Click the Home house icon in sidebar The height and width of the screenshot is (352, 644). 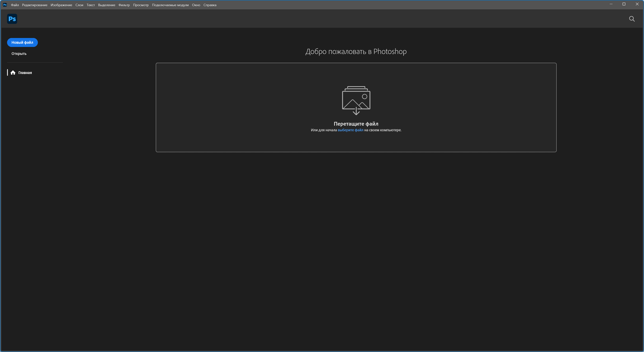pyautogui.click(x=13, y=73)
